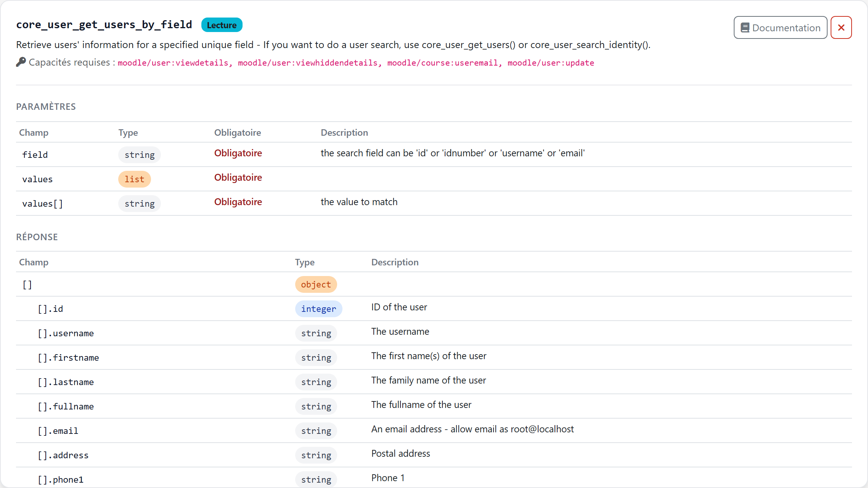Select the [].username response field
Viewport: 868px width, 488px height.
[x=66, y=333]
